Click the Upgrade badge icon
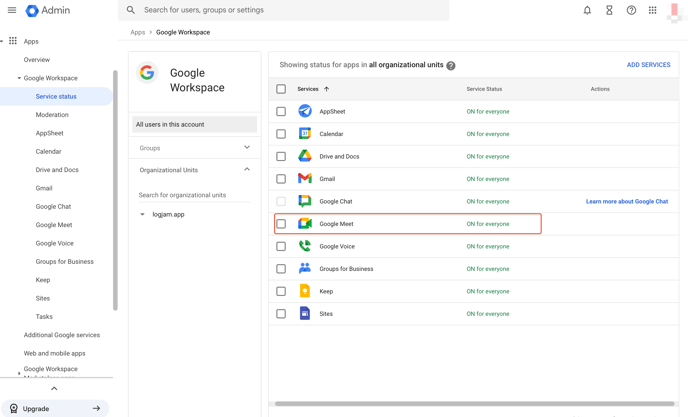This screenshot has height=417, width=688. (14, 409)
